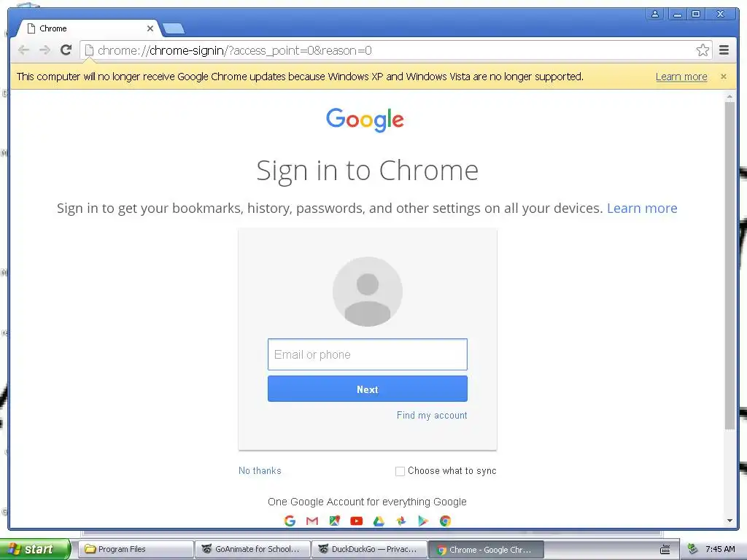Click the browser forward arrow
747x560 pixels.
pos(44,50)
